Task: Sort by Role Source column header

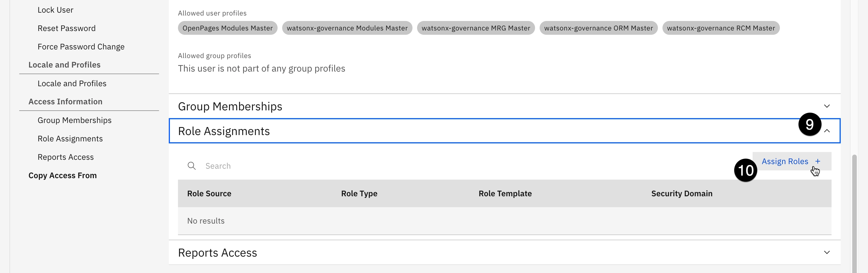Action: click(x=209, y=193)
